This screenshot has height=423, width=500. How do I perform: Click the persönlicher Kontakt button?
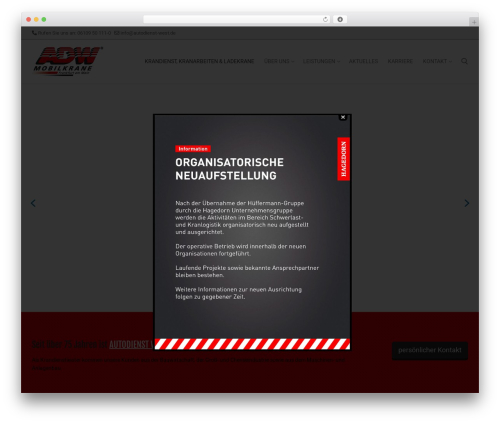pos(430,350)
